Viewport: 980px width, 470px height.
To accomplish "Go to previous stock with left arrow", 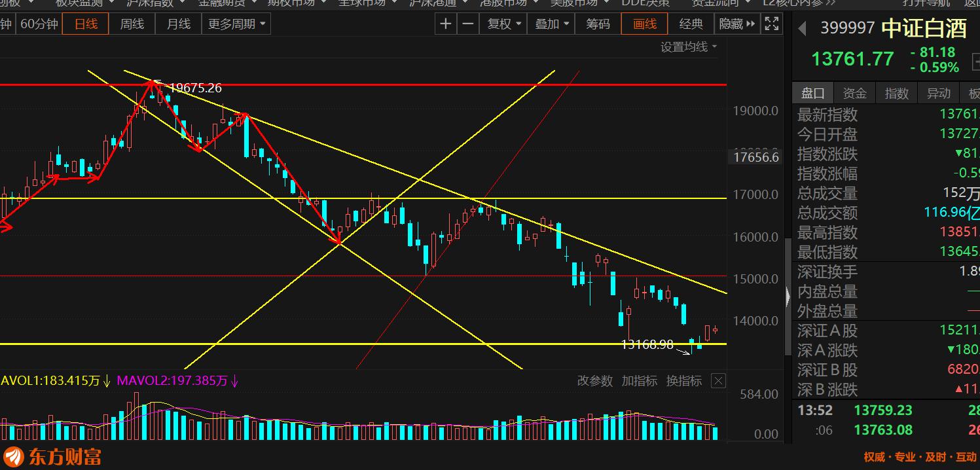I will coord(802,28).
